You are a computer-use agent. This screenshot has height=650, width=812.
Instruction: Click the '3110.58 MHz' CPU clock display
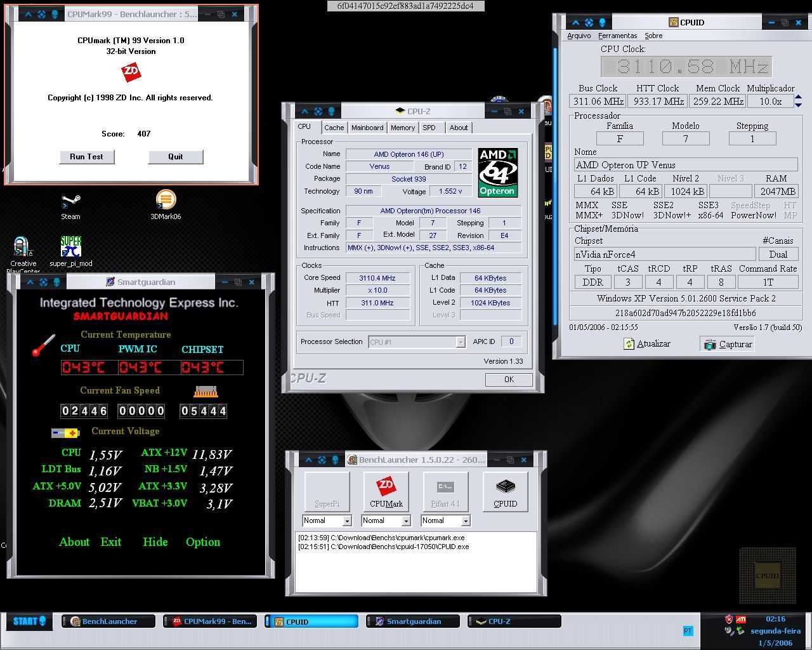coord(686,67)
